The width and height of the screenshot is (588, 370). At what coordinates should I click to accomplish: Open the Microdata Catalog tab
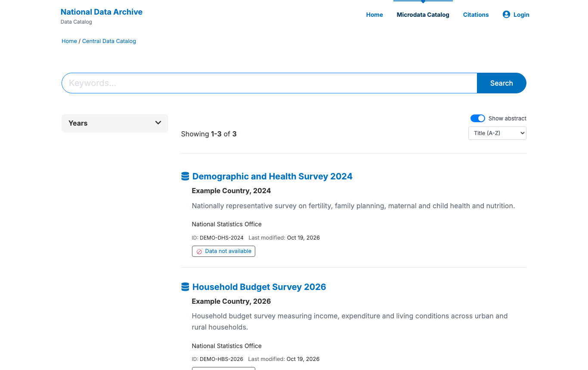pos(423,15)
